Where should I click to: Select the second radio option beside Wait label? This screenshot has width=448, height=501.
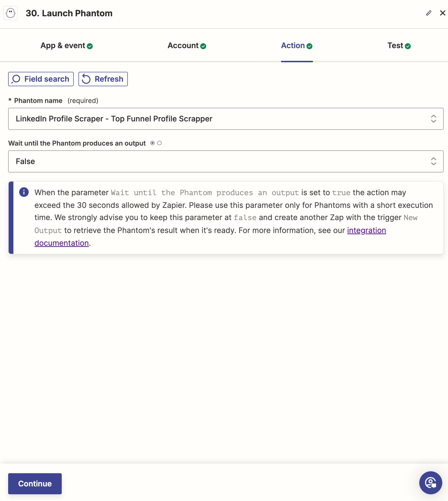[159, 143]
